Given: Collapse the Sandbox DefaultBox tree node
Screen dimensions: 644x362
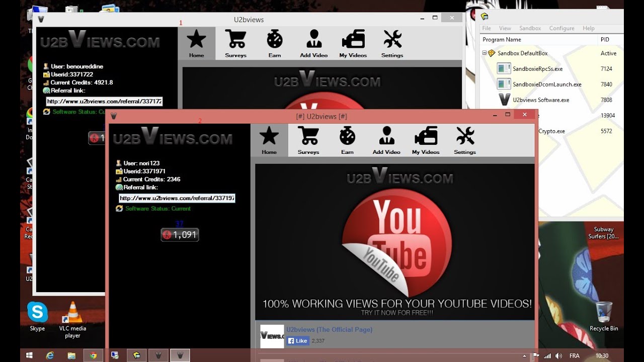Looking at the screenshot, I should tap(484, 53).
